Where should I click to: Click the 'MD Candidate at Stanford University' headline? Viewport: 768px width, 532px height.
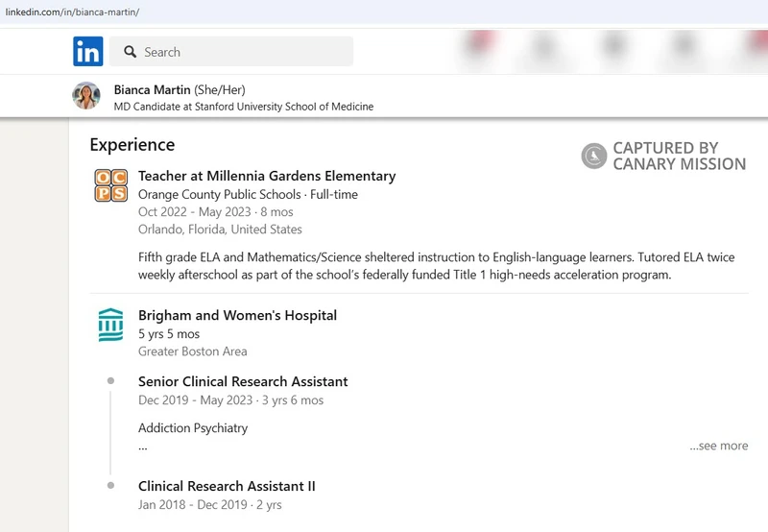tap(244, 107)
